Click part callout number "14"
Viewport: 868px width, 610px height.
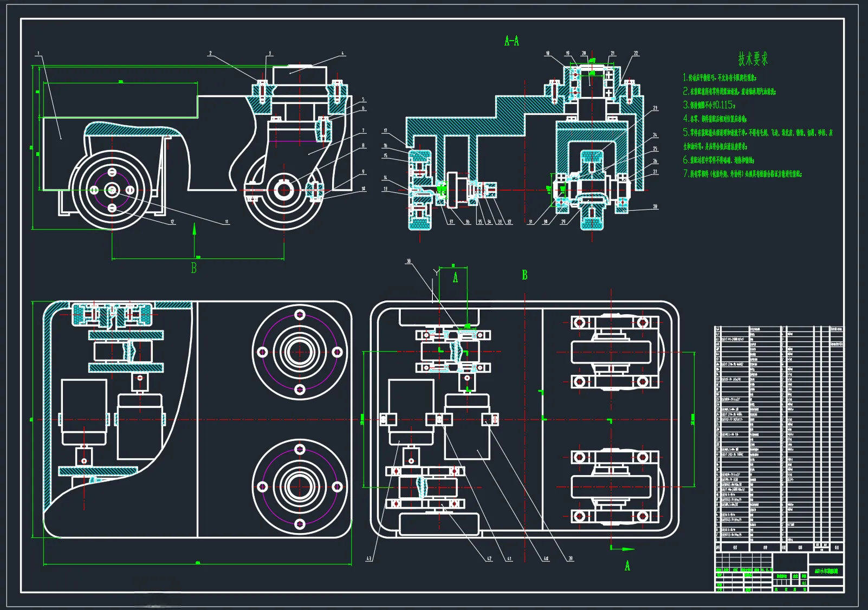click(385, 178)
